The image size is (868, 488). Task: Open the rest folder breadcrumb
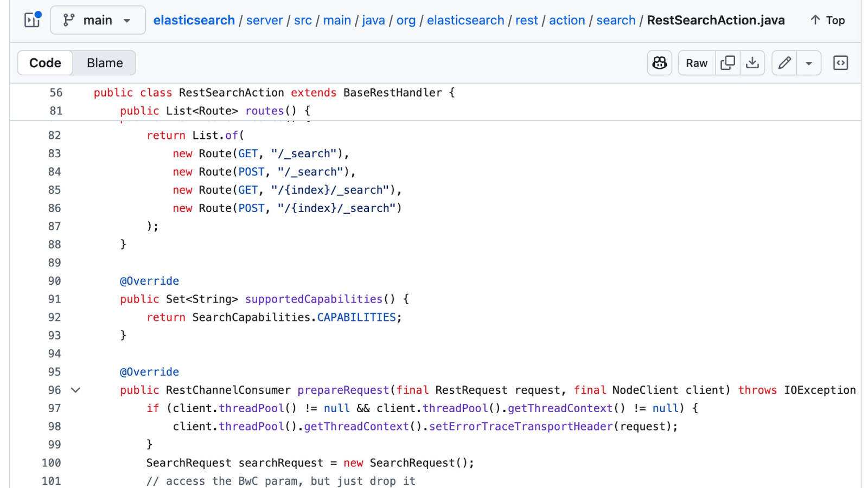point(526,20)
